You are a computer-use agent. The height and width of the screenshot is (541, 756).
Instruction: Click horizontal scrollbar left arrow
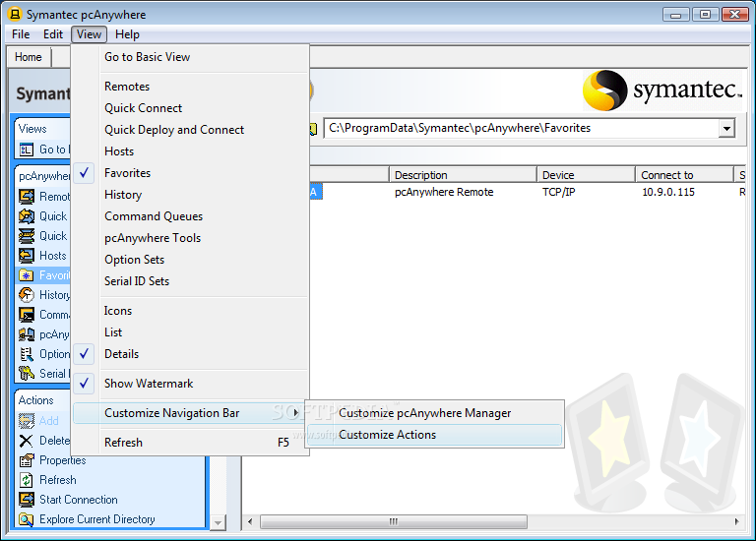[250, 521]
